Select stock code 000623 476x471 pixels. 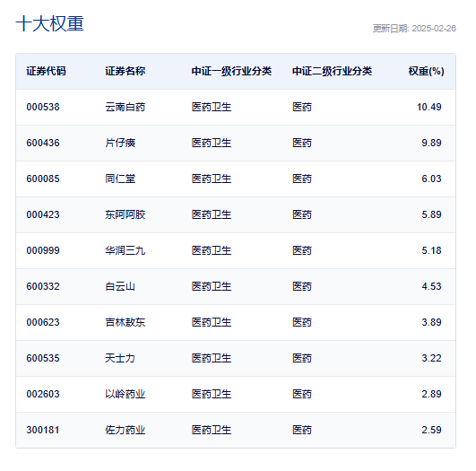(43, 322)
